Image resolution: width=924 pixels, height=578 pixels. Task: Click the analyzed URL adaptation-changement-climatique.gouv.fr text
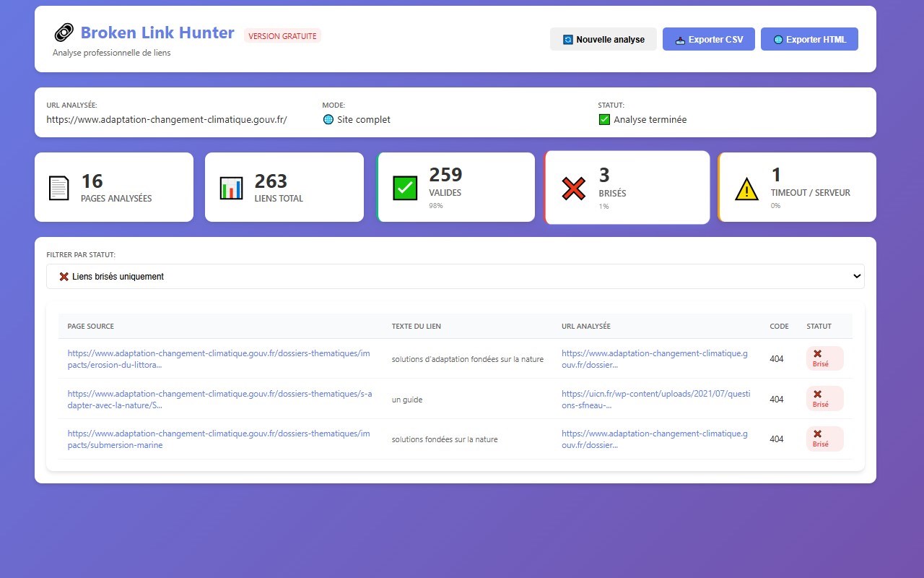tap(167, 120)
